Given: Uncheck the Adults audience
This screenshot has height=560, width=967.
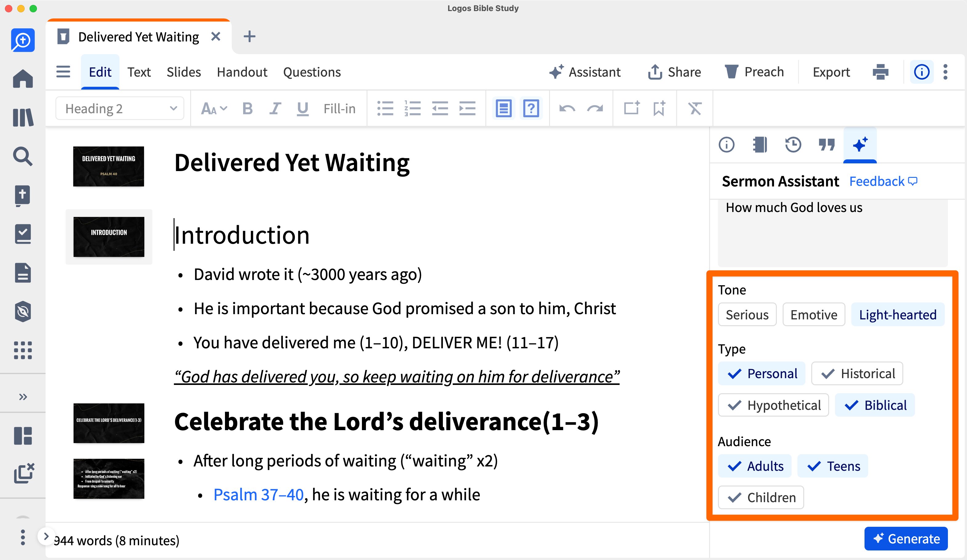Looking at the screenshot, I should 755,466.
